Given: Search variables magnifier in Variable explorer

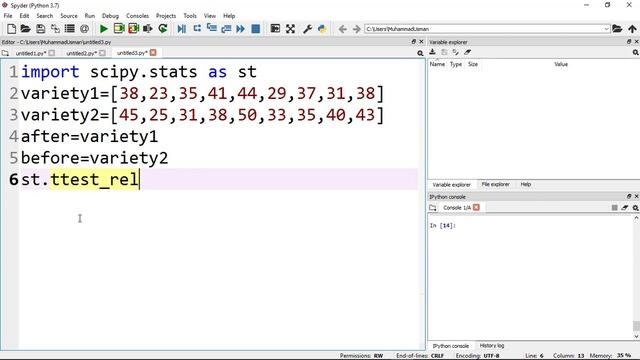Looking at the screenshot, I should pyautogui.click(x=636, y=53).
